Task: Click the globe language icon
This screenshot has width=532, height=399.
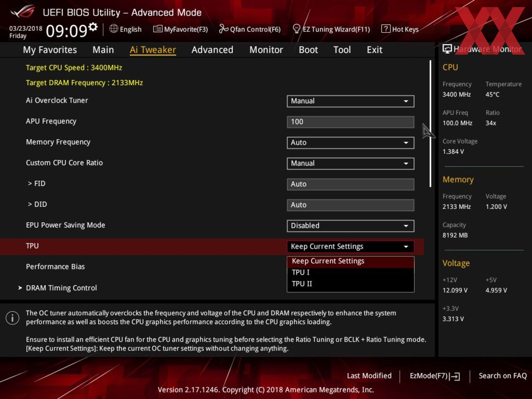Action: [x=113, y=29]
